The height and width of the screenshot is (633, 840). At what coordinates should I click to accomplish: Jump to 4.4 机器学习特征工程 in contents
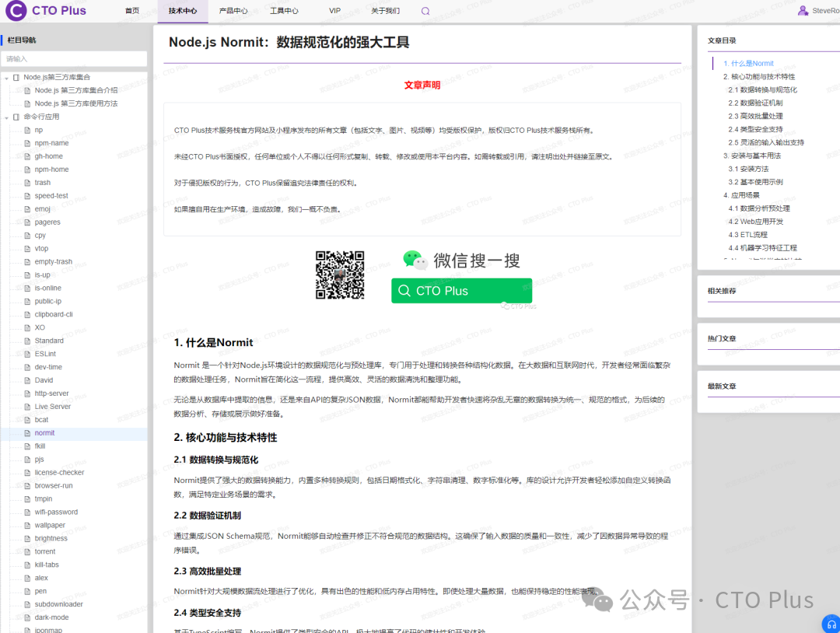762,247
